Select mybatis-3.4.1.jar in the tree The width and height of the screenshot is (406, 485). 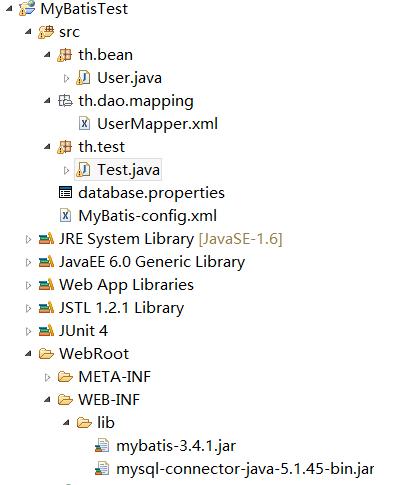click(176, 446)
